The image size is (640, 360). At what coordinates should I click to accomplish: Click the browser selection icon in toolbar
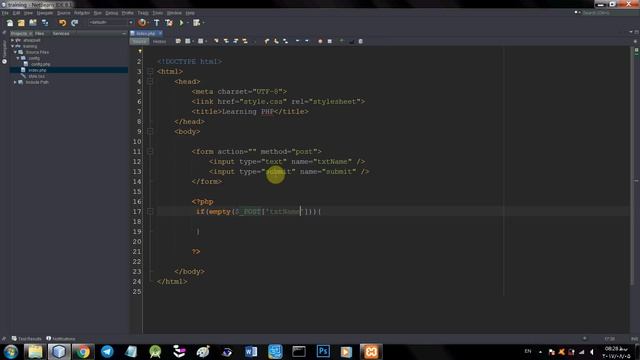click(142, 23)
